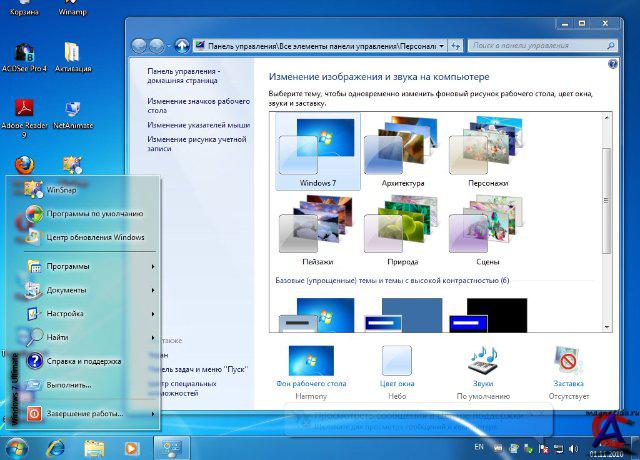Image resolution: width=640 pixels, height=460 pixels.
Task: Open the Adobe Reader 9 desktop shortcut
Action: click(x=24, y=110)
